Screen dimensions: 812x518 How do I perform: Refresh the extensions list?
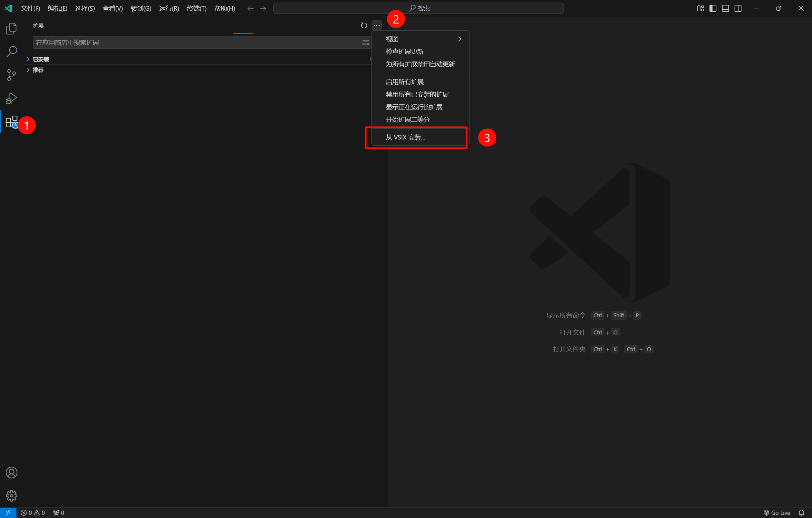pos(363,26)
